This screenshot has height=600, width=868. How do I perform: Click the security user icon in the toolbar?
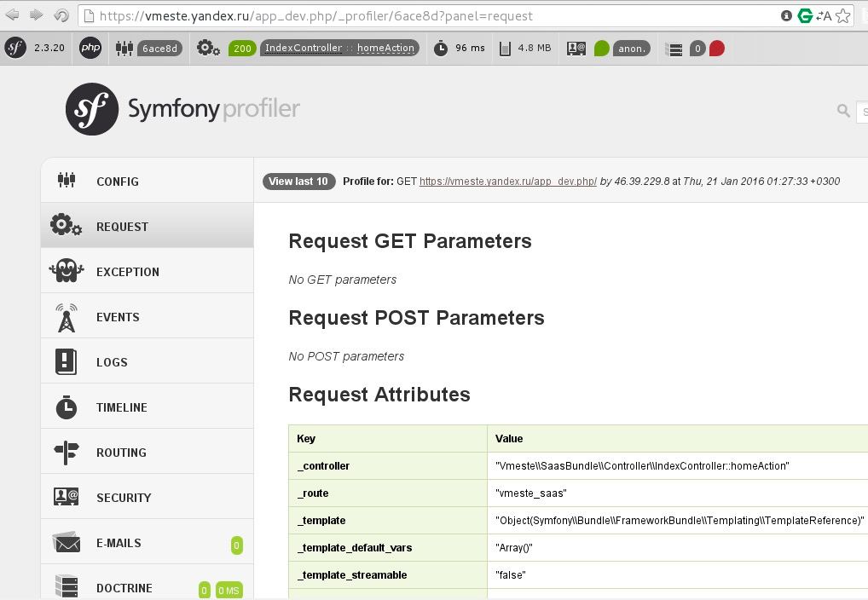point(576,49)
